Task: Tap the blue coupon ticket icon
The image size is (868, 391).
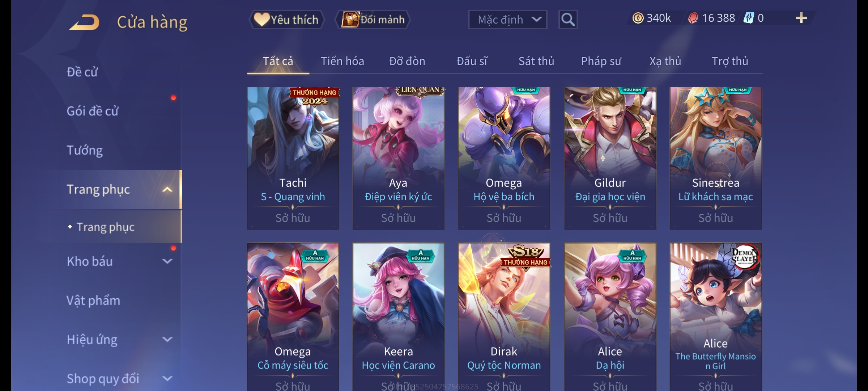Action: pos(748,18)
